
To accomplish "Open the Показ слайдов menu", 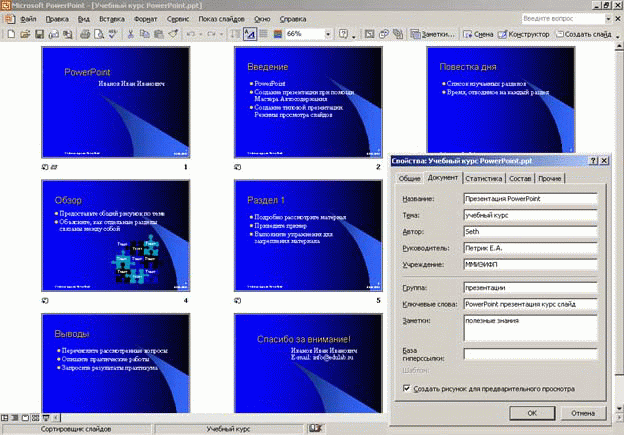I will click(x=221, y=19).
